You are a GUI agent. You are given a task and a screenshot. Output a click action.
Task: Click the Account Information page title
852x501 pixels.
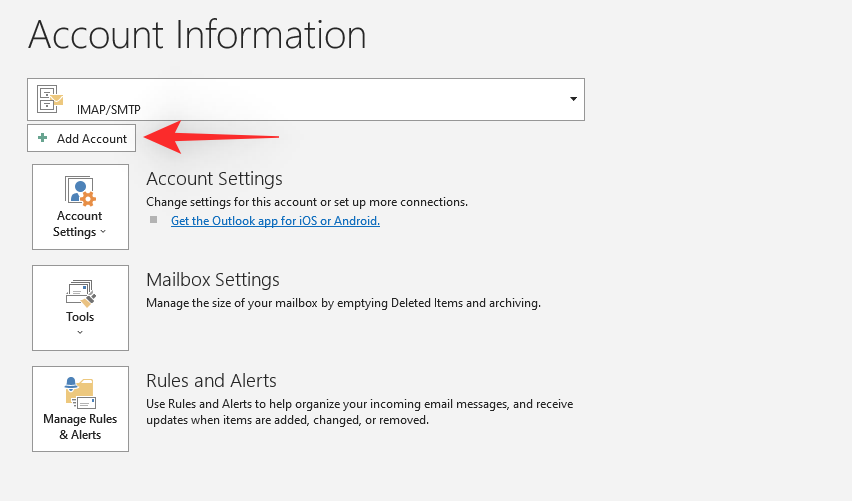(197, 34)
